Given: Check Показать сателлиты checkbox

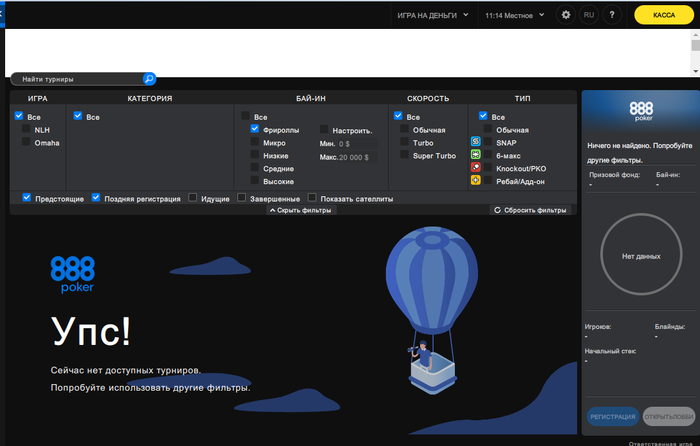Looking at the screenshot, I should tap(312, 197).
